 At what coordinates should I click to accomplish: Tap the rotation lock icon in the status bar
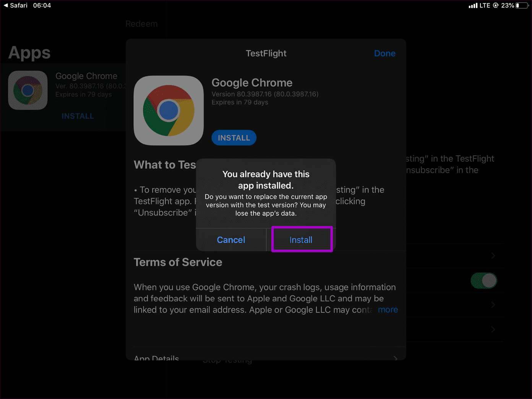point(496,5)
